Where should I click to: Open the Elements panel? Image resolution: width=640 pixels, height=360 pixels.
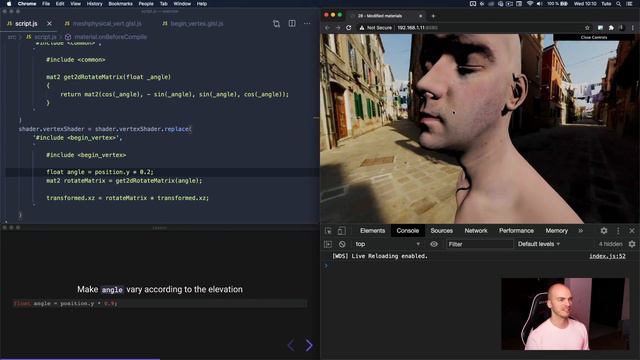tap(372, 231)
